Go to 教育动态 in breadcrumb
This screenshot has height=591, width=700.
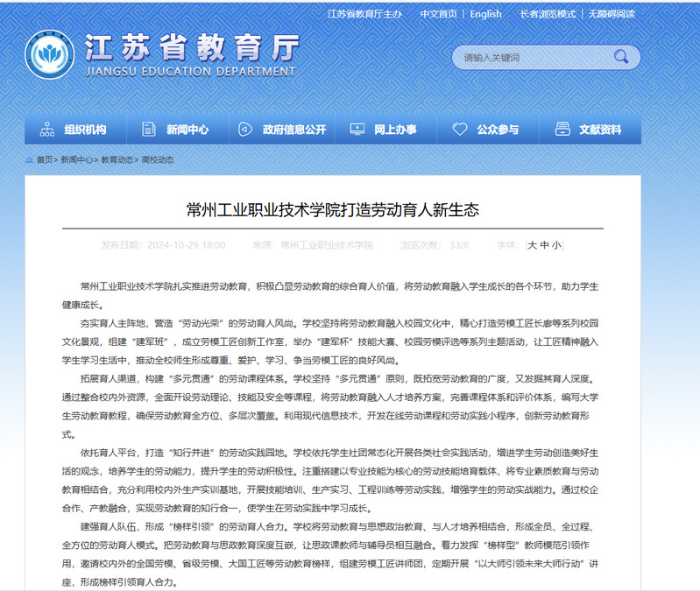(117, 160)
